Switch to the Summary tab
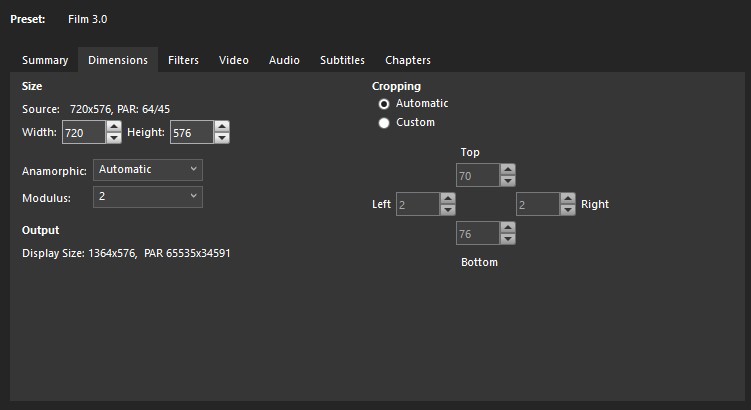The width and height of the screenshot is (751, 410). point(45,60)
